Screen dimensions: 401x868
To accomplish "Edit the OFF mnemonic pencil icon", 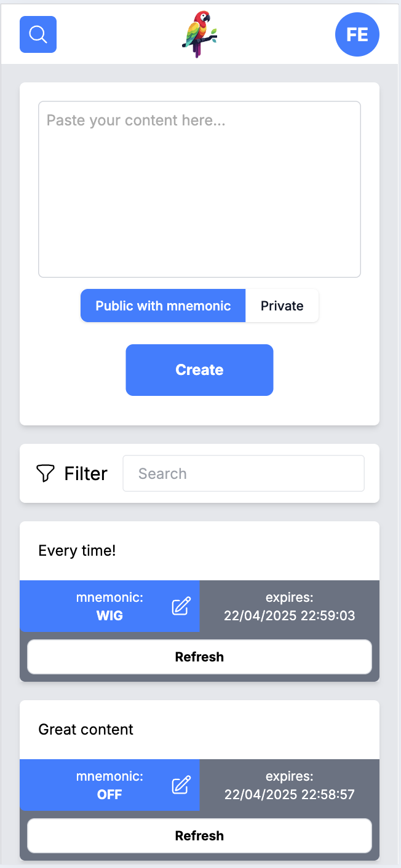I will (x=181, y=785).
